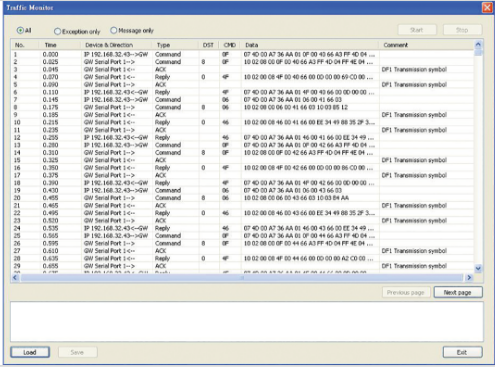This screenshot has width=495, height=367.
Task: Select row 28 at time 0.635
Action: click(243, 258)
